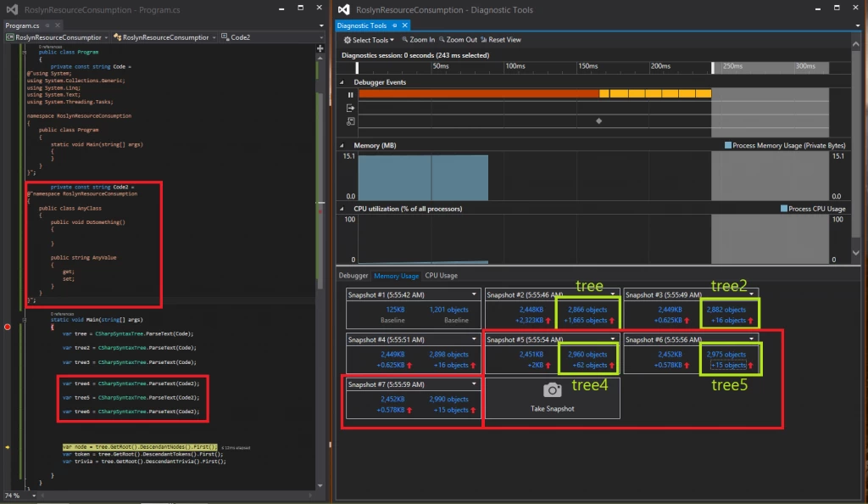Image resolution: width=868 pixels, height=504 pixels.
Task: Open the Diagnostic Tools window options arrow
Action: pos(858,25)
